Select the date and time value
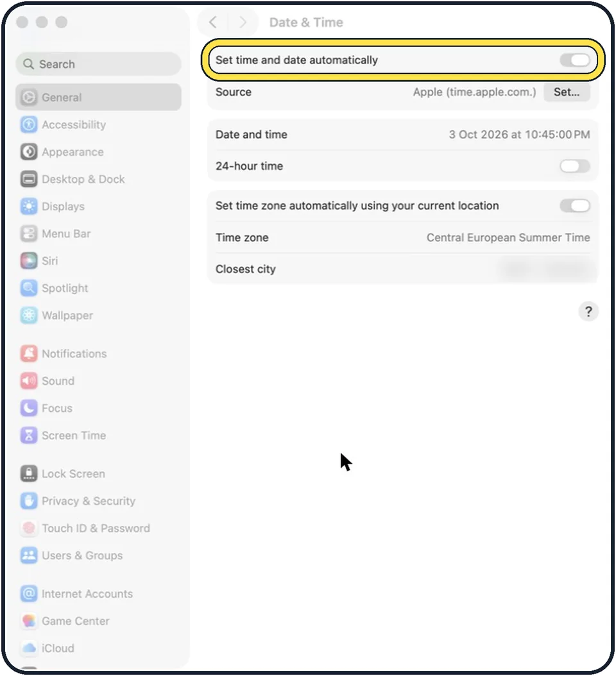The width and height of the screenshot is (616, 676). [x=519, y=135]
